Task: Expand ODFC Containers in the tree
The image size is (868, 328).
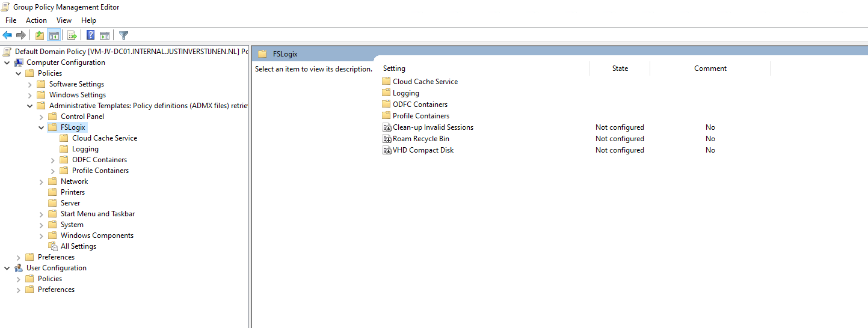Action: point(53,160)
